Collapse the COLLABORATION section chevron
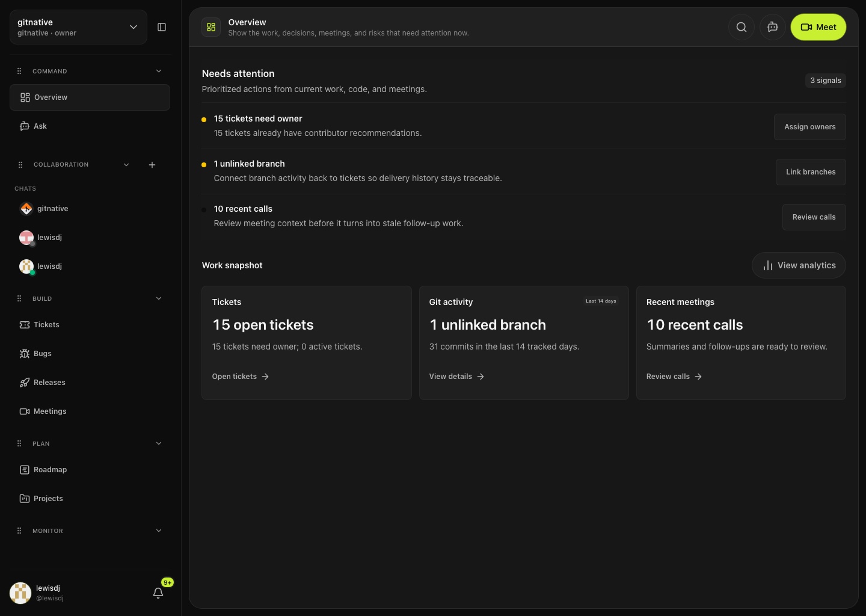The image size is (866, 616). pos(126,165)
